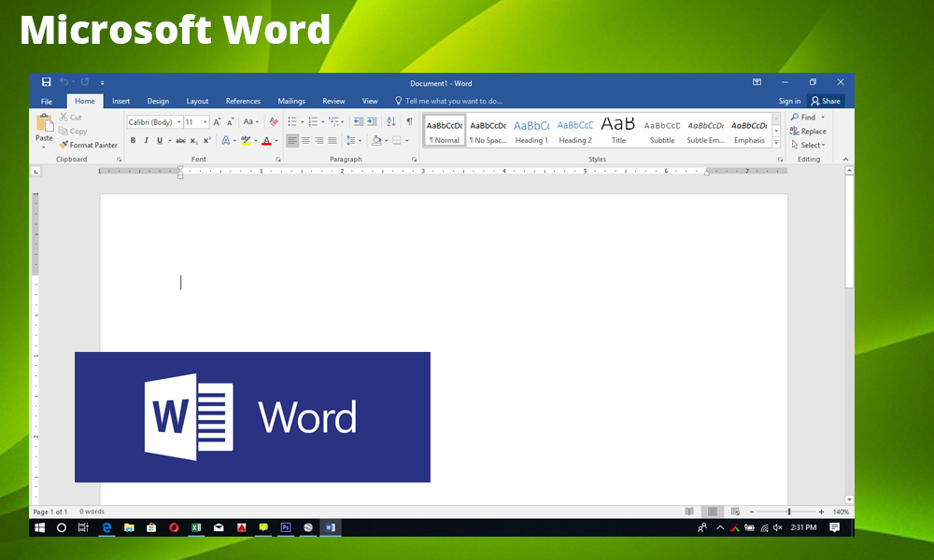Apply the red font color
The image size is (934, 560).
click(x=266, y=141)
